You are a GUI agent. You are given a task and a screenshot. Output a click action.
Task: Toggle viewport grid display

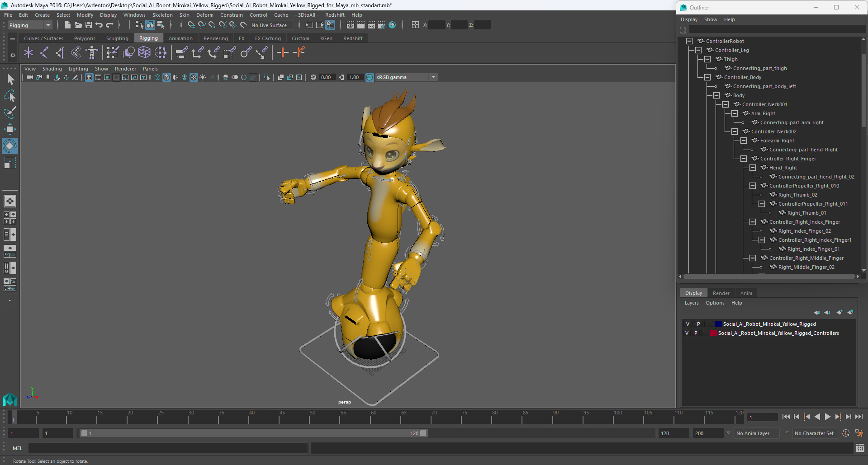89,77
